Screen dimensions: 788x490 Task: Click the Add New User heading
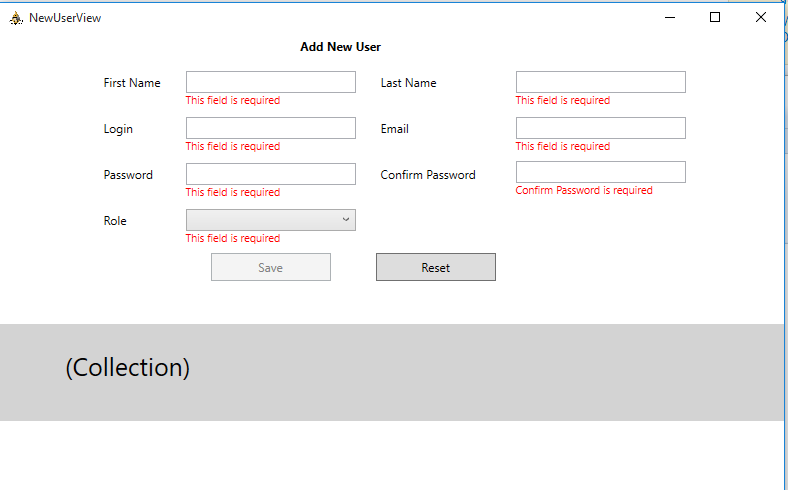coord(340,47)
